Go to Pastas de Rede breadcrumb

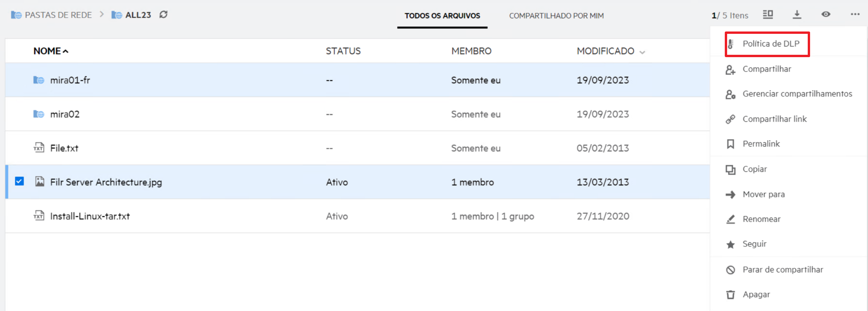pyautogui.click(x=58, y=15)
